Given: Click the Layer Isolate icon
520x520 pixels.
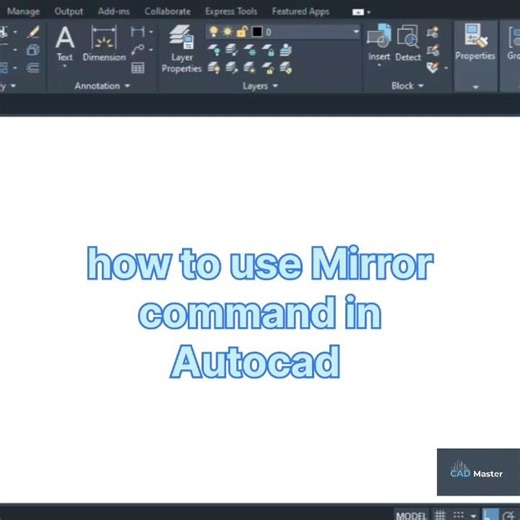Looking at the screenshot, I should point(232,50).
